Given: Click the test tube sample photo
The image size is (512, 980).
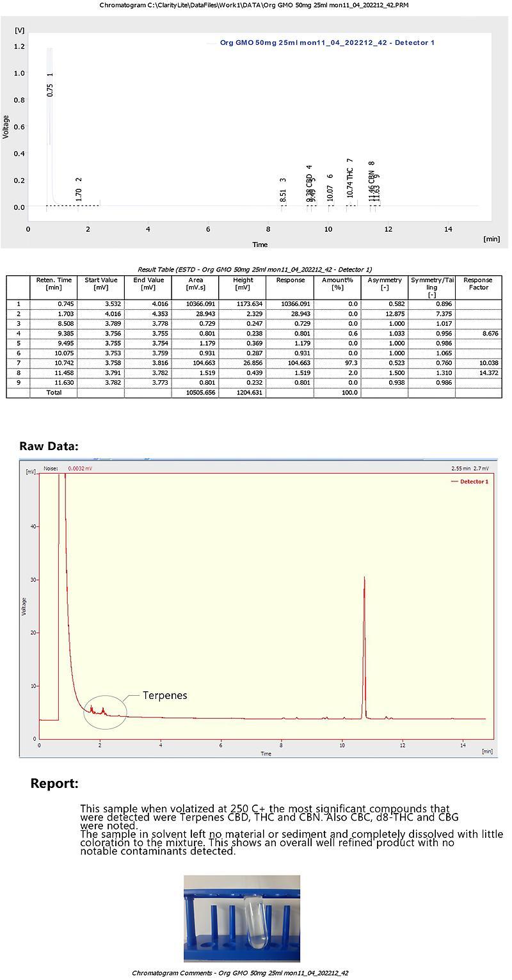Looking at the screenshot, I should click(242, 919).
